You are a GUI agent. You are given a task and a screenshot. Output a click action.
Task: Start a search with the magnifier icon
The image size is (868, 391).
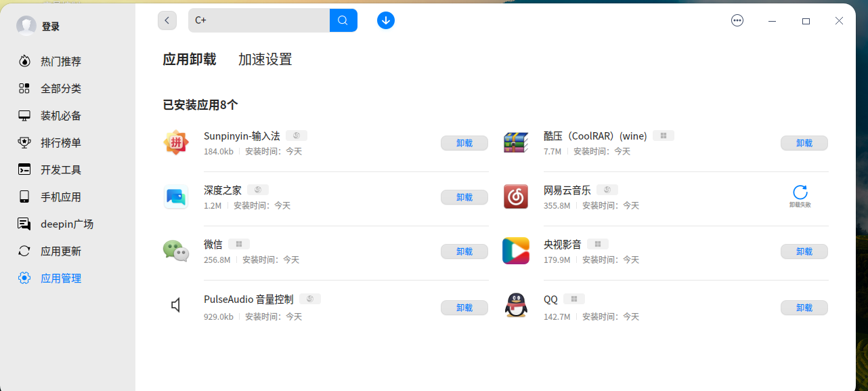343,20
